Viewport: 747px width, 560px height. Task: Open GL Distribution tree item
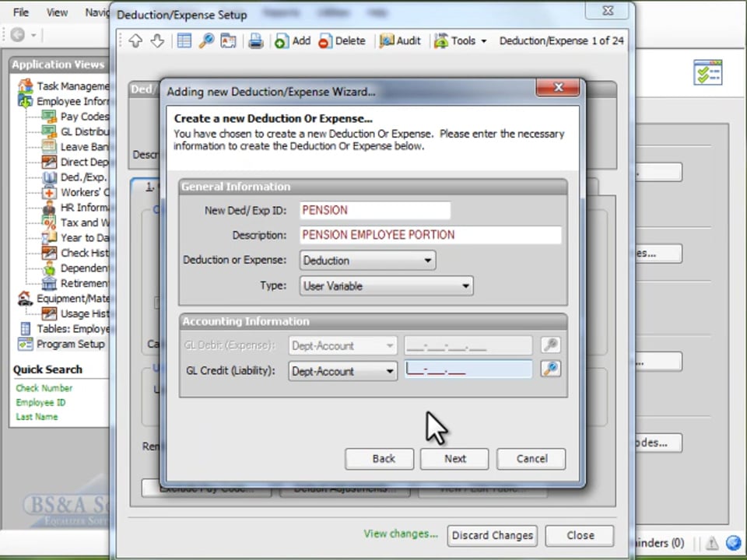pyautogui.click(x=75, y=132)
